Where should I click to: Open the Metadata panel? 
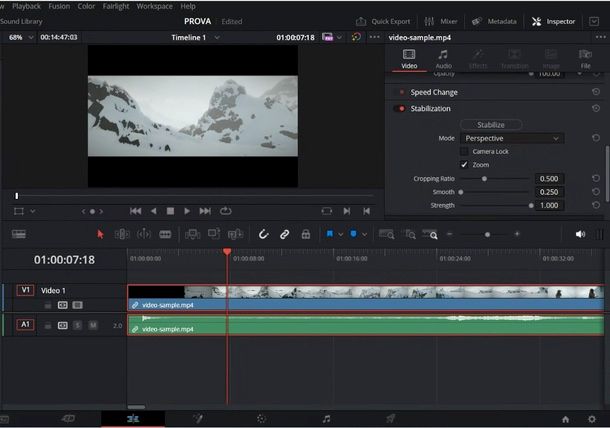494,21
